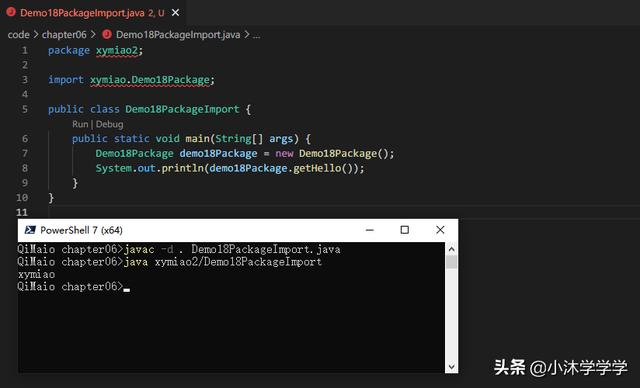Click the 'new' keyword on line 7

284,153
